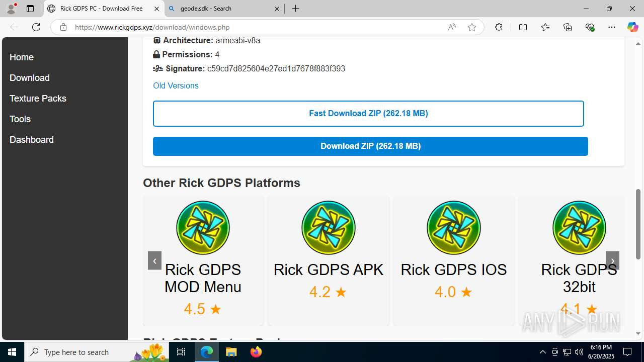Open the browser profile icon
Screen dimensions: 644x362
11,9
